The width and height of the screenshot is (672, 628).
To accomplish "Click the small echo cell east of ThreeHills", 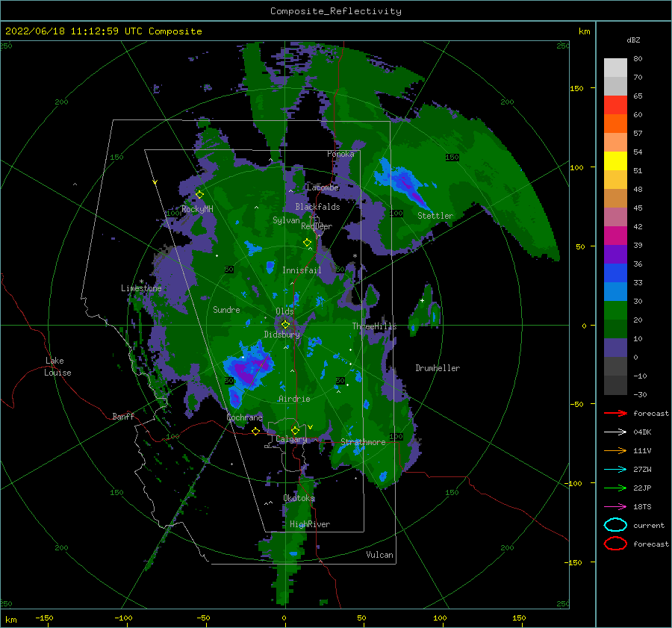I will (425, 311).
